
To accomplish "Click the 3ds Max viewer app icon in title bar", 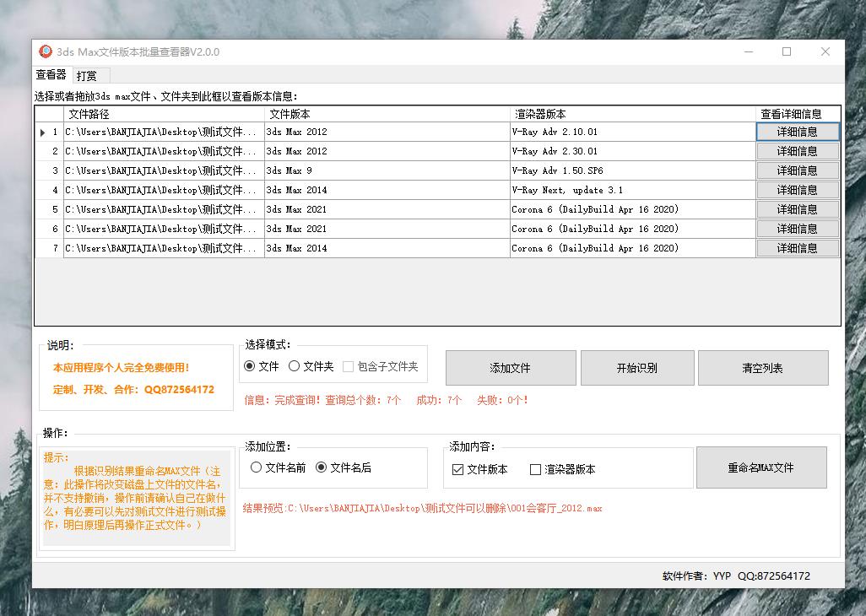I will point(46,51).
